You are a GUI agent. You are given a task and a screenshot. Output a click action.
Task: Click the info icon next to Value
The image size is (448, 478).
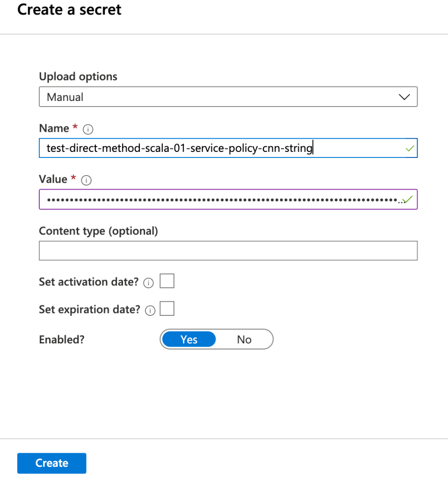pos(85,180)
